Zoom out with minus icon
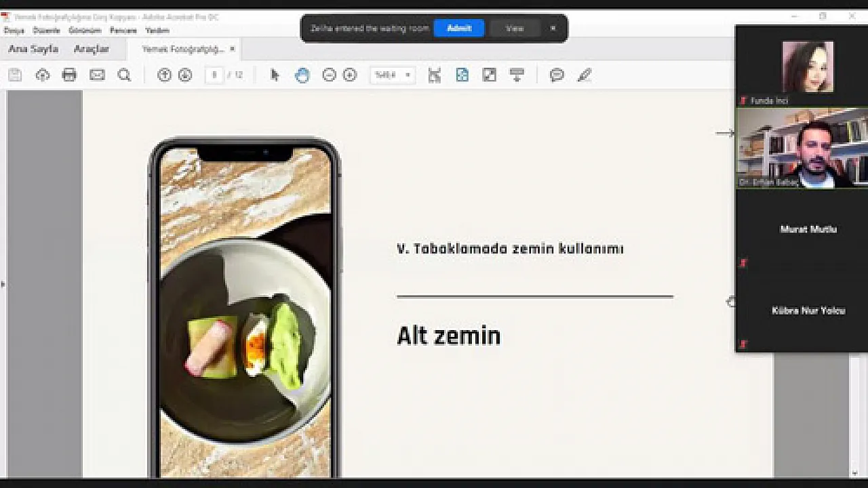868x488 pixels. (330, 75)
